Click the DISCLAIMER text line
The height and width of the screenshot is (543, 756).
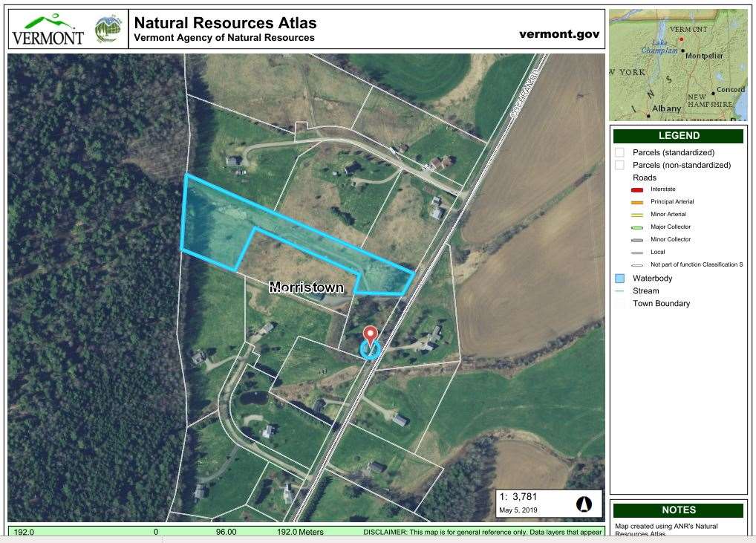pos(482,532)
